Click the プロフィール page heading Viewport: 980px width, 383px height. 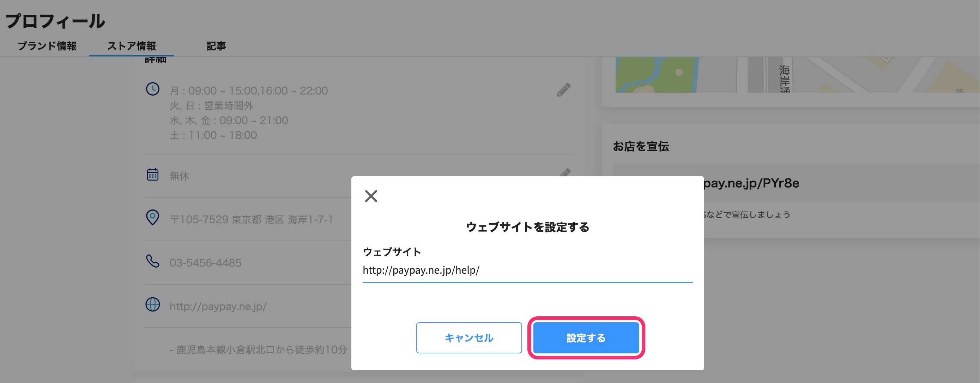55,21
